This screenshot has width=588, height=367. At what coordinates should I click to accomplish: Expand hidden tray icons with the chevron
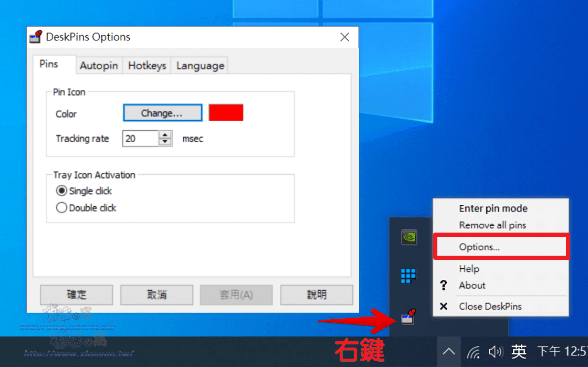point(448,352)
